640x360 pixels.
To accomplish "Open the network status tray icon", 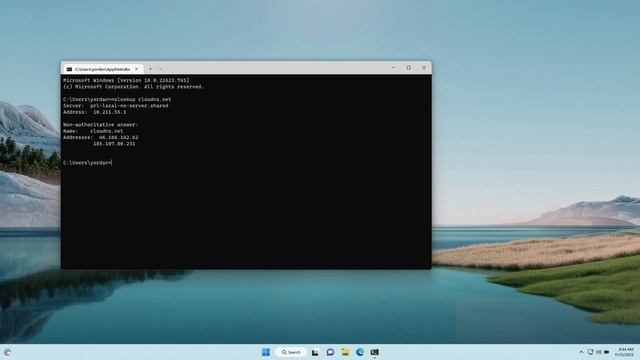I will [591, 352].
